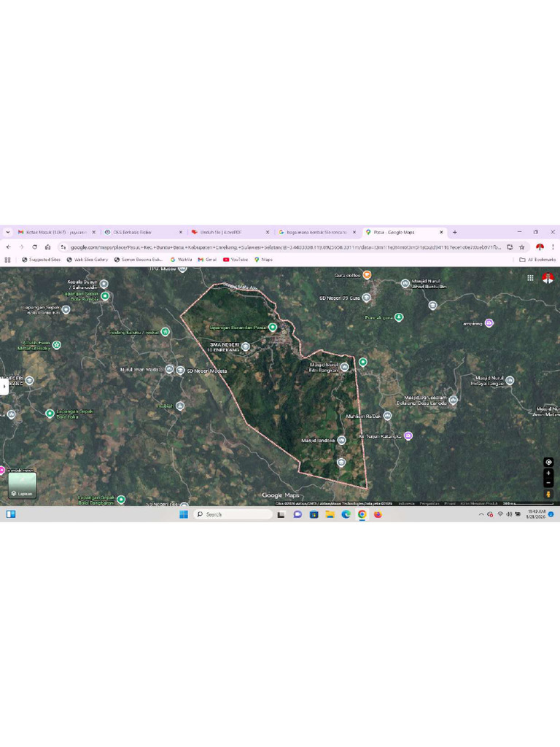Select the Lapangan Boran dan Pasui marker
The width and height of the screenshot is (560, 747).
coord(273,328)
